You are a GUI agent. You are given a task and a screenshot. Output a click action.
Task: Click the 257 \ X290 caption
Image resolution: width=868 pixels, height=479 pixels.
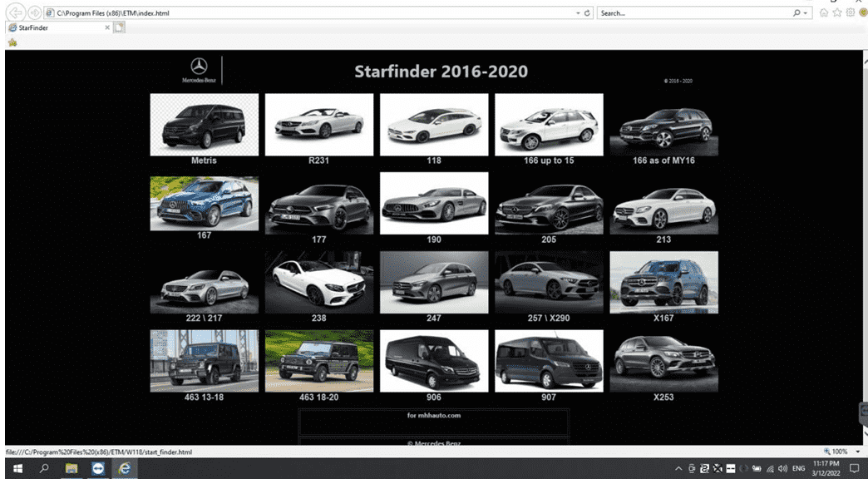click(549, 319)
